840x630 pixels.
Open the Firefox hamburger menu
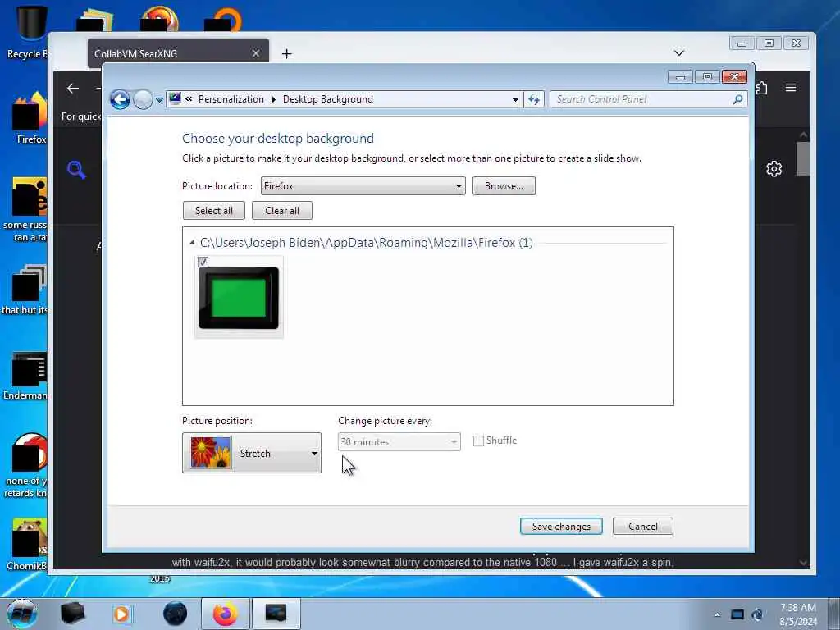pos(791,87)
